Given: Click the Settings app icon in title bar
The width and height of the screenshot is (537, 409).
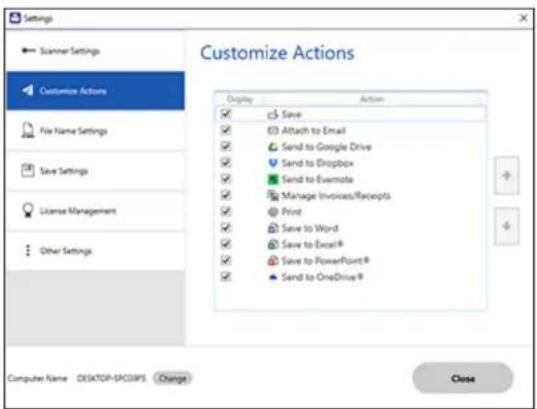Looking at the screenshot, I should click(15, 17).
